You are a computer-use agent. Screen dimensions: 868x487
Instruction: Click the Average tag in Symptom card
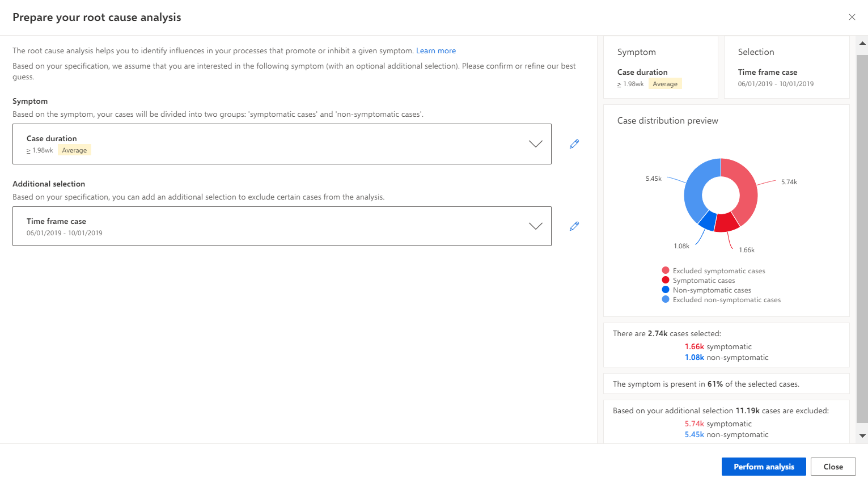tap(665, 84)
